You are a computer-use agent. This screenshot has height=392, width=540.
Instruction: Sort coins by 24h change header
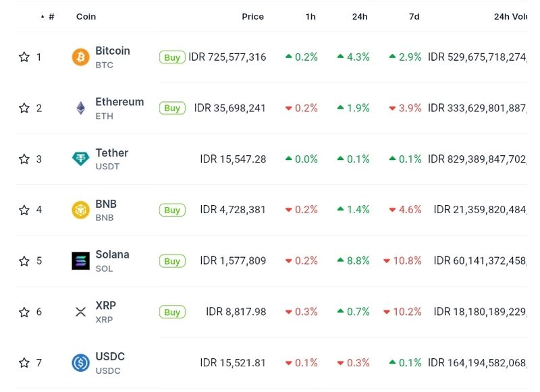359,16
